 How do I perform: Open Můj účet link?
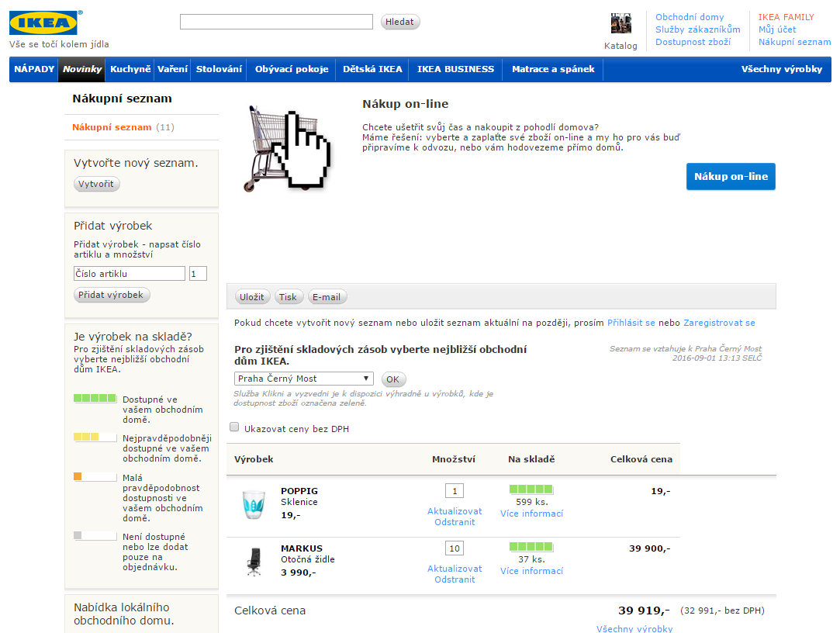pos(776,29)
